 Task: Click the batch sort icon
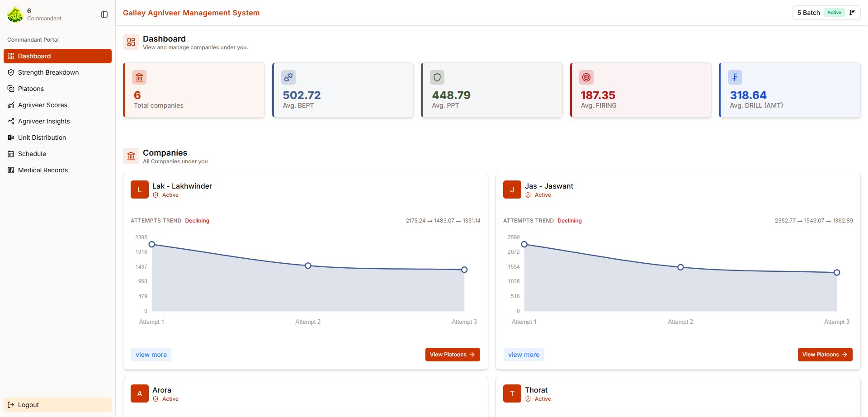click(852, 13)
